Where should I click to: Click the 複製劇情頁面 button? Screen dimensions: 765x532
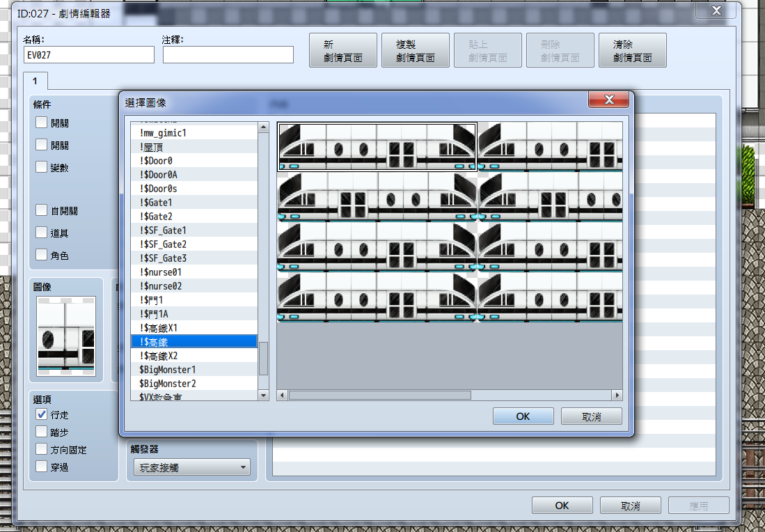click(415, 50)
